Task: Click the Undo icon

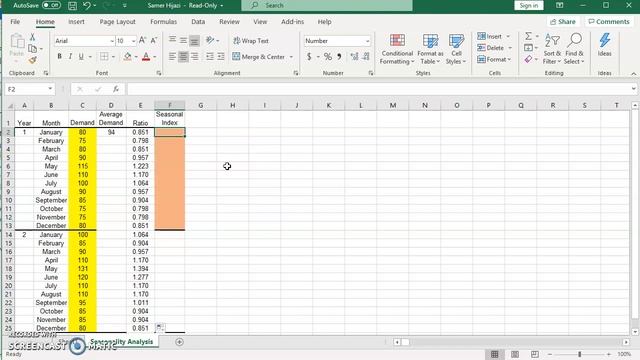Action: tap(87, 5)
